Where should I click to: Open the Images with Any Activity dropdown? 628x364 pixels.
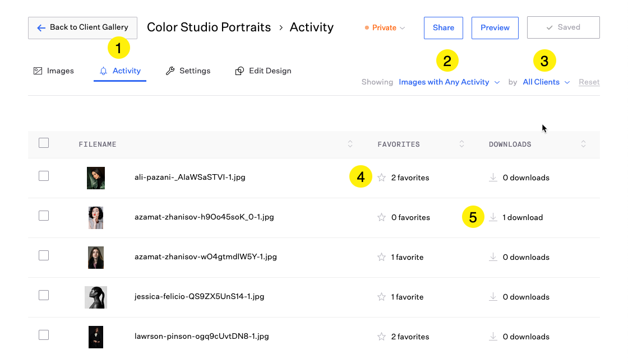449,82
